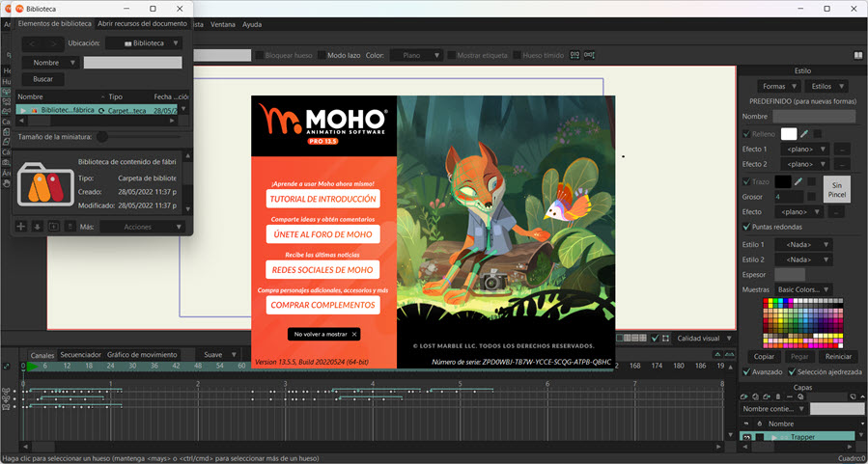Open the Ventana menu

click(x=222, y=24)
